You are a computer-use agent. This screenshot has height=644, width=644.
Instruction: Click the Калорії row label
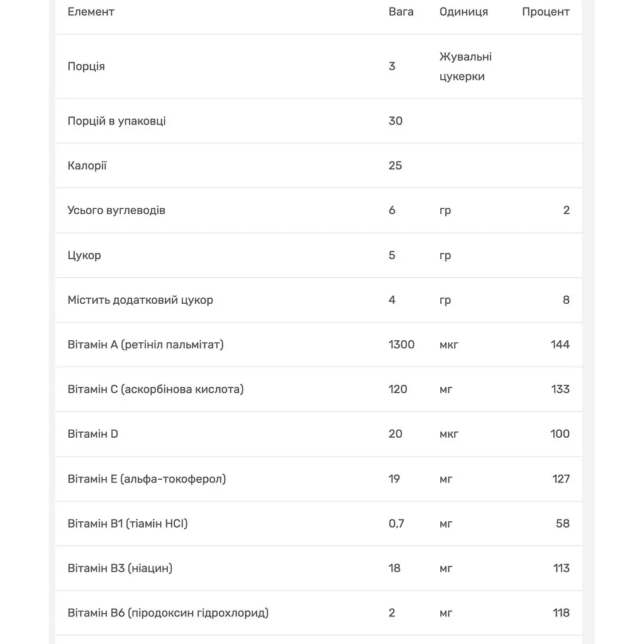(87, 166)
